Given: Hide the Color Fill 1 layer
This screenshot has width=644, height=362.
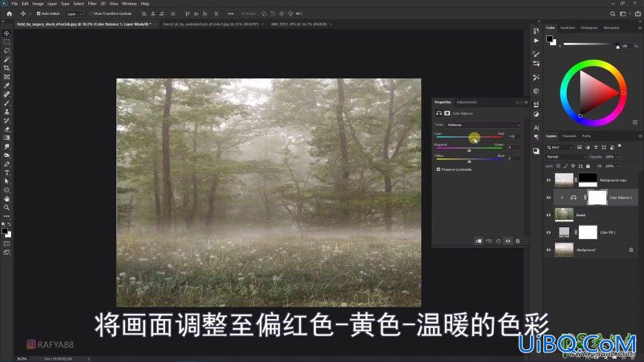Looking at the screenshot, I should [549, 232].
